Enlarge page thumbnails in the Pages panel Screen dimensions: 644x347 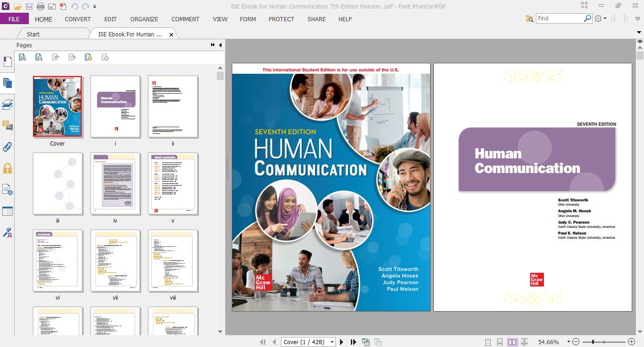[22, 57]
